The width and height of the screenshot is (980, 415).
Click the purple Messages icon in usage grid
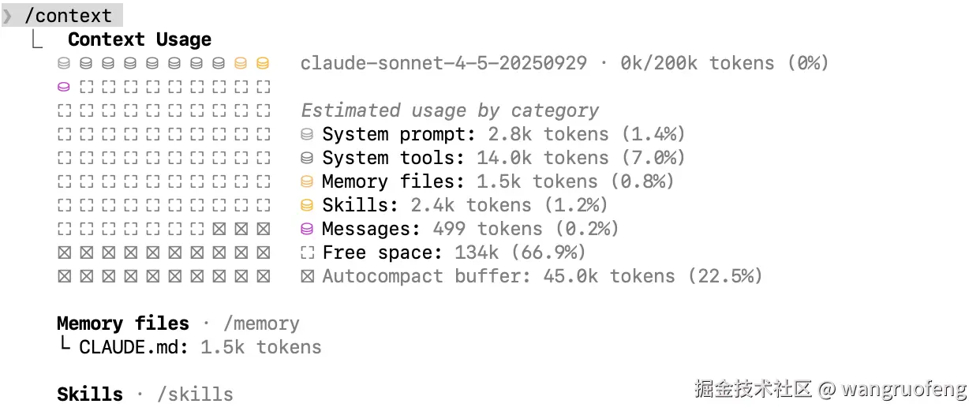point(65,87)
